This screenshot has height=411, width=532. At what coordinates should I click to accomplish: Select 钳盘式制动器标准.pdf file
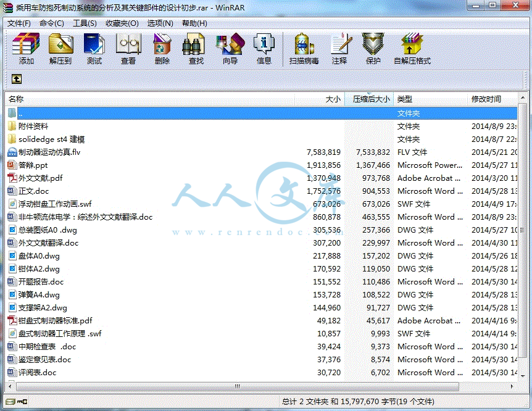[55, 321]
